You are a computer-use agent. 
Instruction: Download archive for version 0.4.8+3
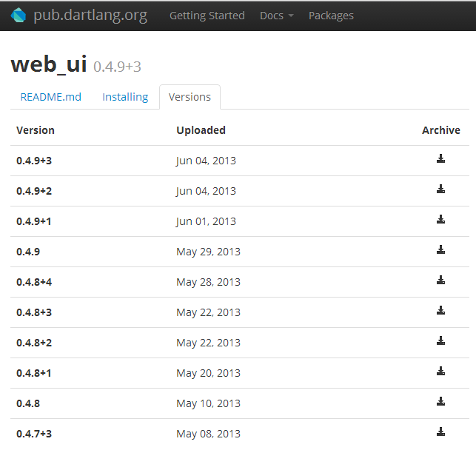tap(440, 310)
